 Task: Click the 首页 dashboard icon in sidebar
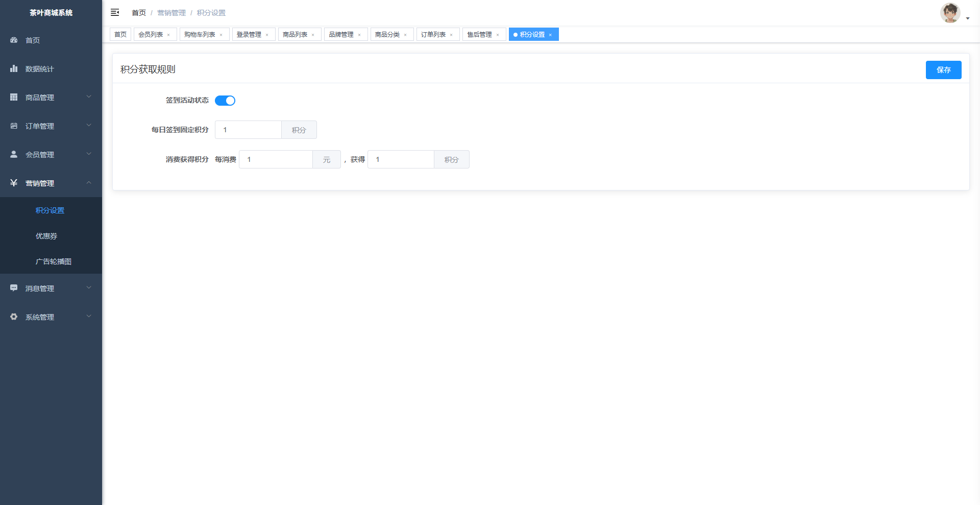click(14, 40)
